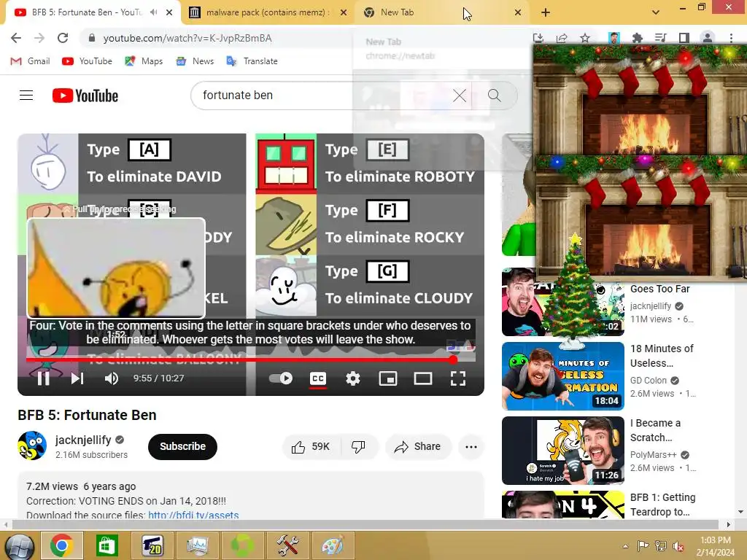Click the browser forward arrow

pyautogui.click(x=39, y=38)
